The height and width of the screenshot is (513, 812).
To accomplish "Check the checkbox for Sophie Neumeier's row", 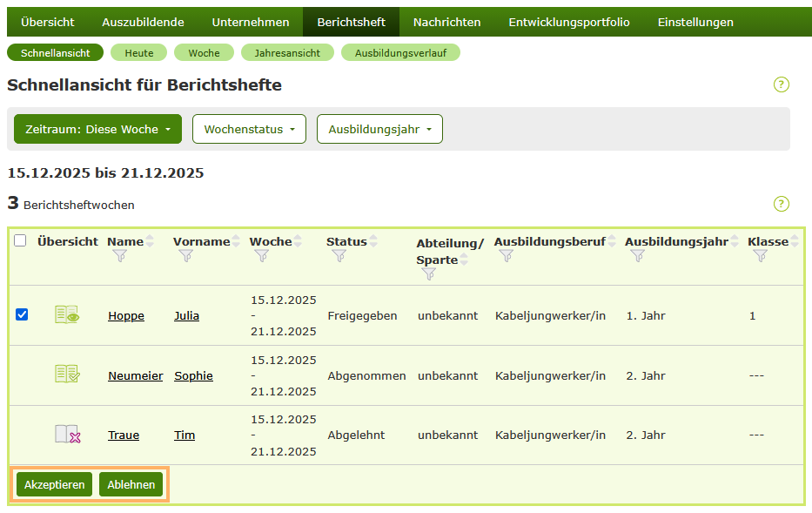I will pos(22,374).
